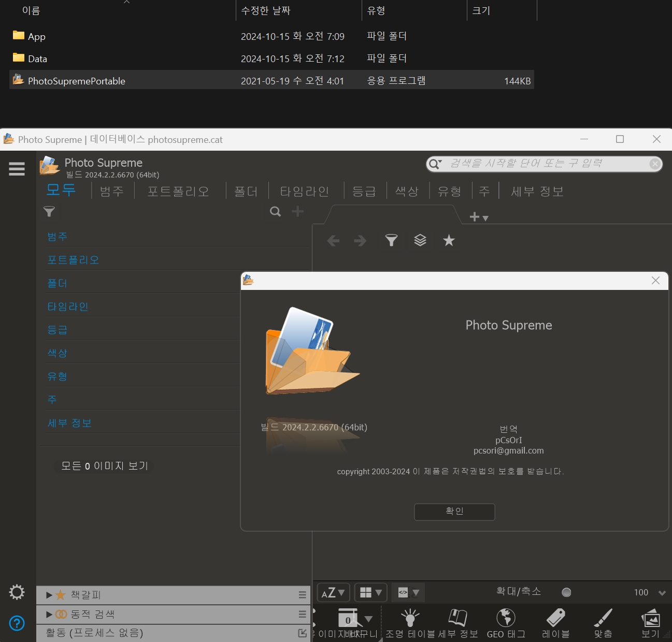Viewport: 672px width, 642px height.
Task: Open help question mark icon
Action: tap(17, 623)
